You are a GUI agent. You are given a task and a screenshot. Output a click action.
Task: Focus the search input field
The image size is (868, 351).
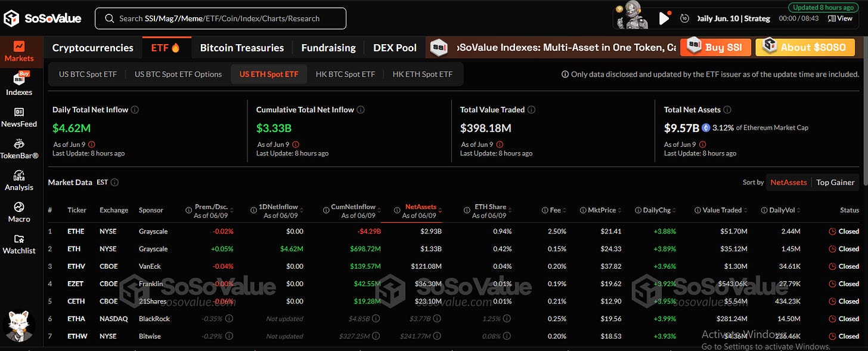point(221,19)
